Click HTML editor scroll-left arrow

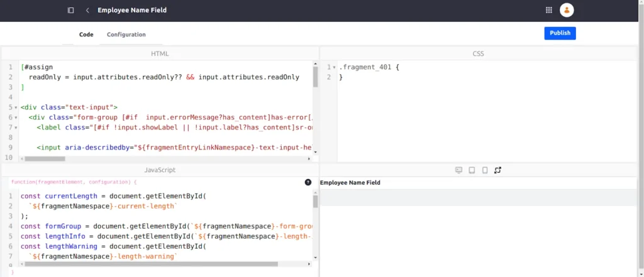22,158
